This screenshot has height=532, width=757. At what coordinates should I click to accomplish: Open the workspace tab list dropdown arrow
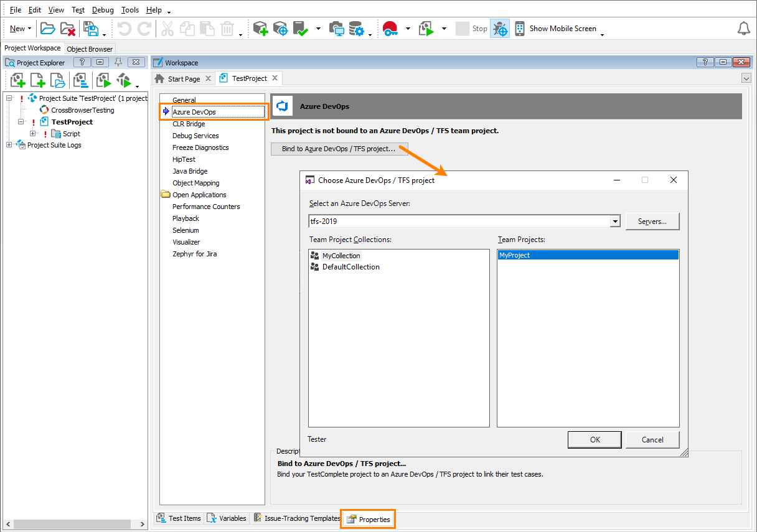pyautogui.click(x=746, y=78)
